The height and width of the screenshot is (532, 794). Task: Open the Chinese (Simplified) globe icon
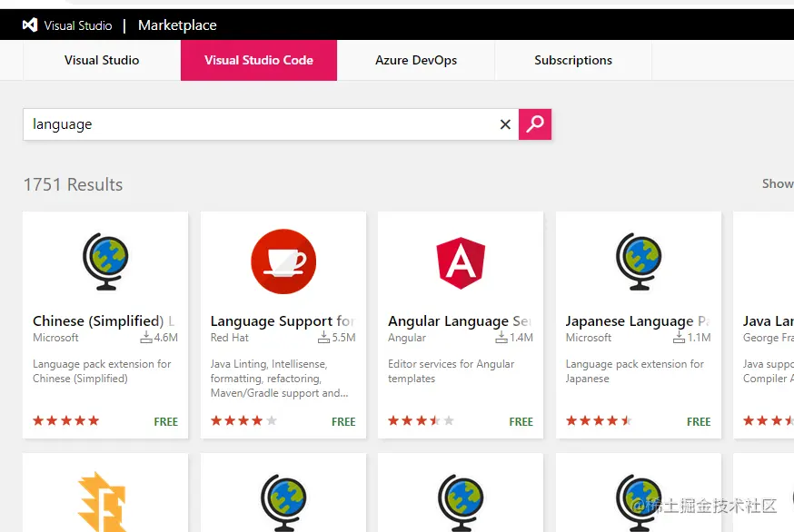tap(105, 261)
